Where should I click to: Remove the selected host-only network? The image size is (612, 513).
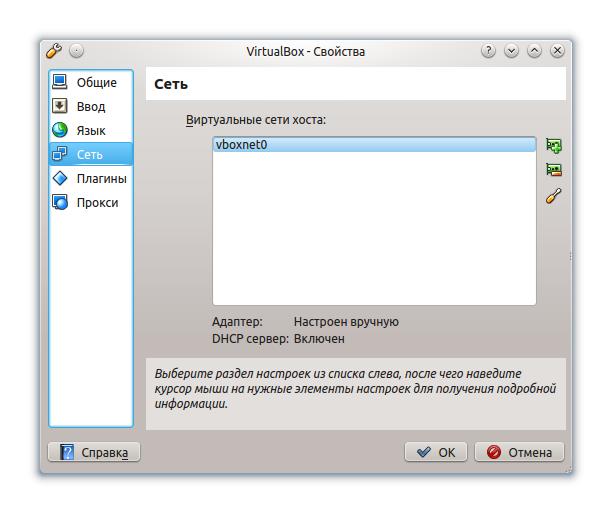click(553, 170)
